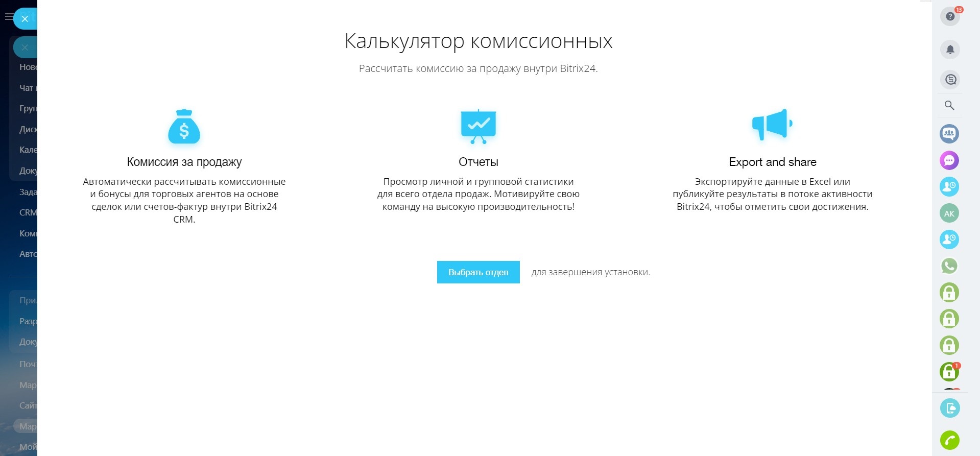
Task: Click the Экспортируйте данные в Excel description
Action: 773,194
